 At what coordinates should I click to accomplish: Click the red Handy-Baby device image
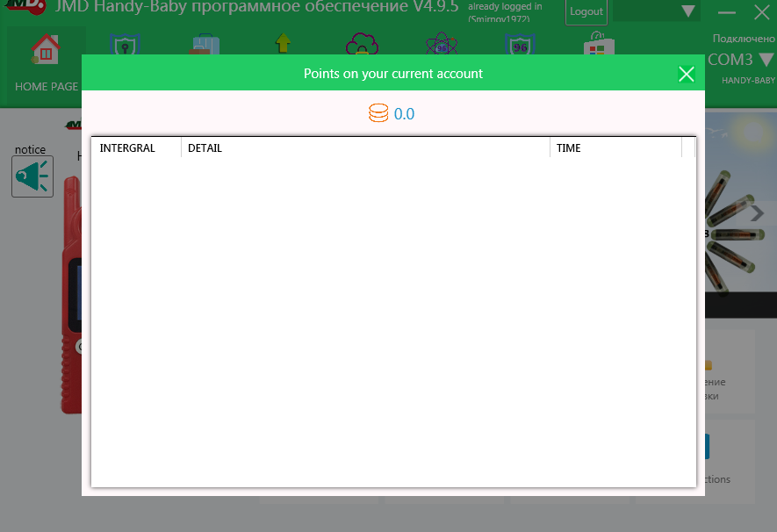click(72, 294)
